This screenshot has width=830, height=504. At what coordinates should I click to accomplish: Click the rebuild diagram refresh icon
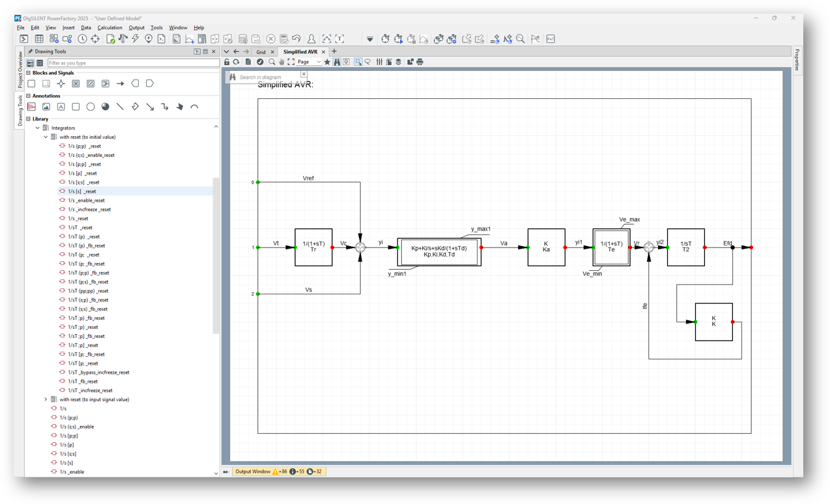pyautogui.click(x=236, y=62)
